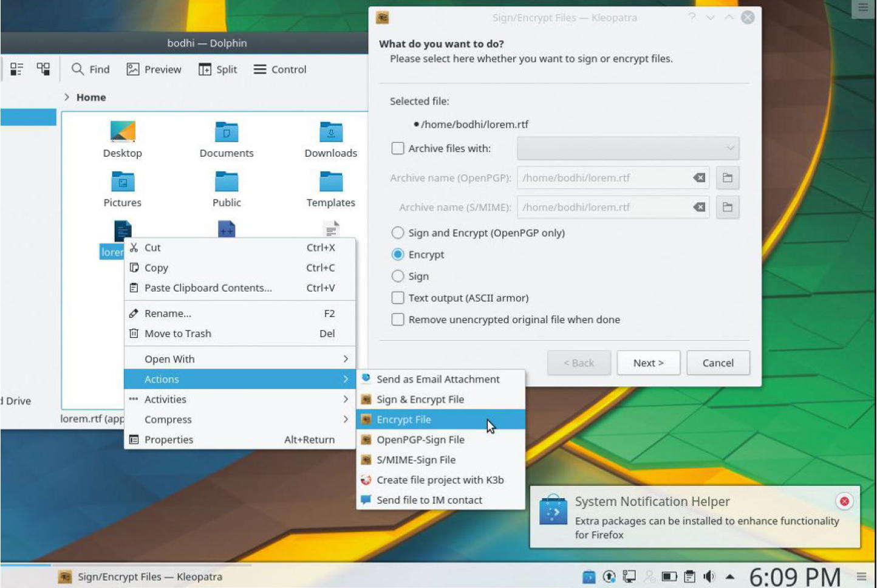
Task: Choose Copy from the context menu
Action: pyautogui.click(x=240, y=267)
